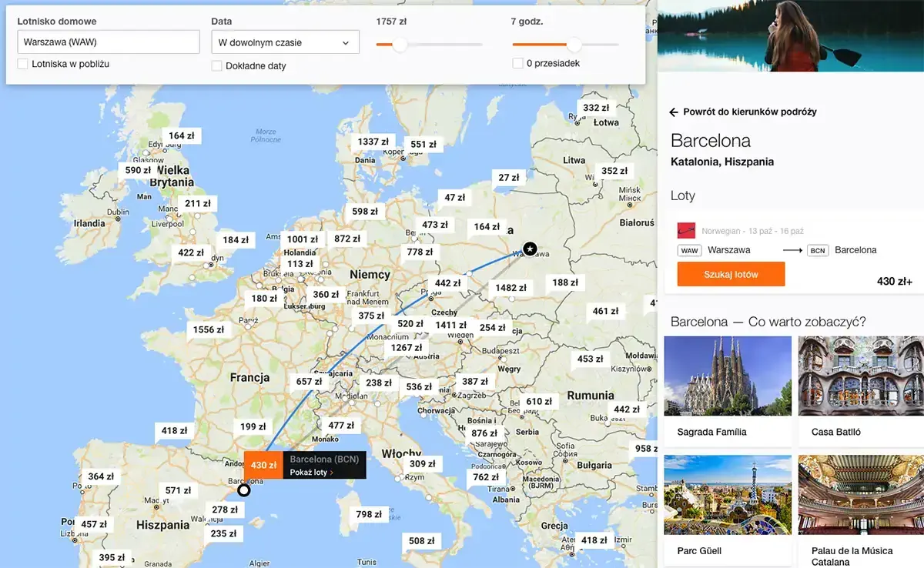
Task: Select the 180 zł price label
Action: (264, 299)
